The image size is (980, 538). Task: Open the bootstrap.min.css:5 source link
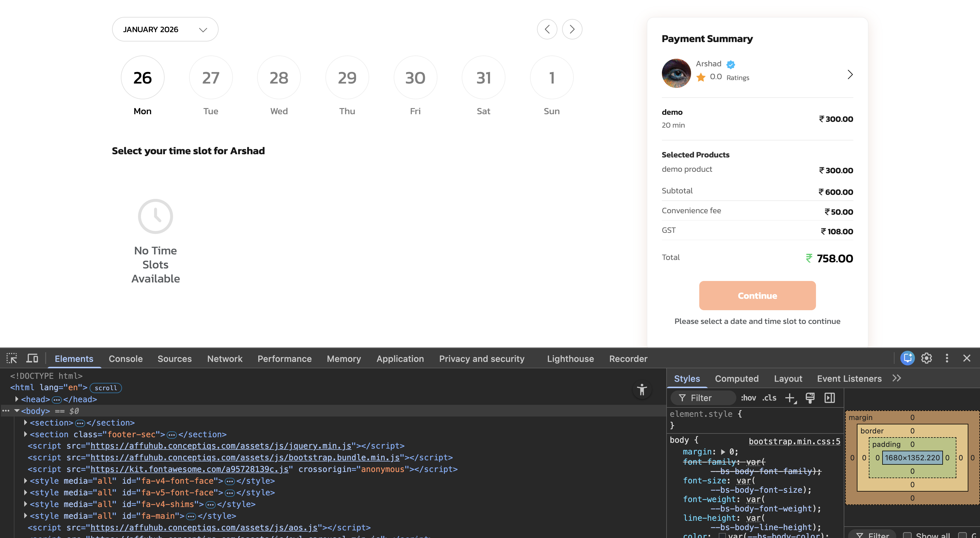(794, 441)
